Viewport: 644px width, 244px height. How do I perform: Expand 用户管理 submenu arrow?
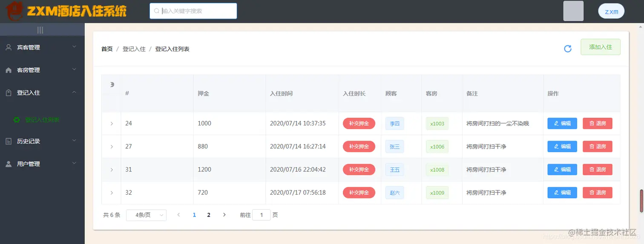(74, 163)
